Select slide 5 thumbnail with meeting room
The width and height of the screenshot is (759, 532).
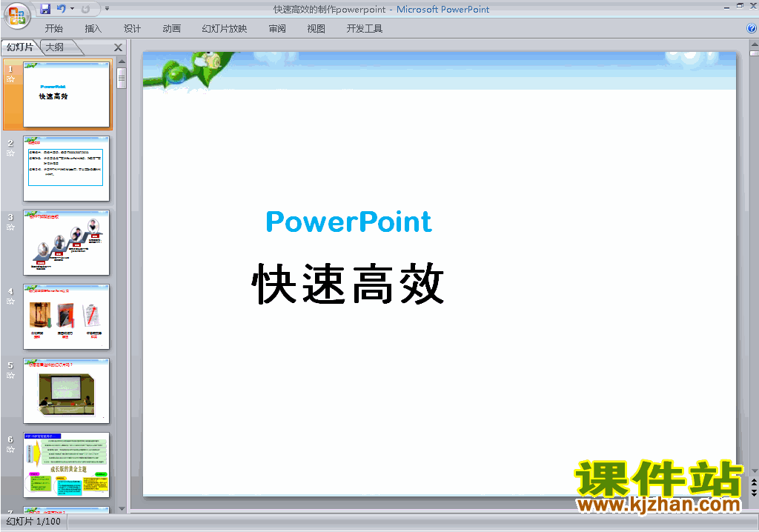pyautogui.click(x=66, y=390)
